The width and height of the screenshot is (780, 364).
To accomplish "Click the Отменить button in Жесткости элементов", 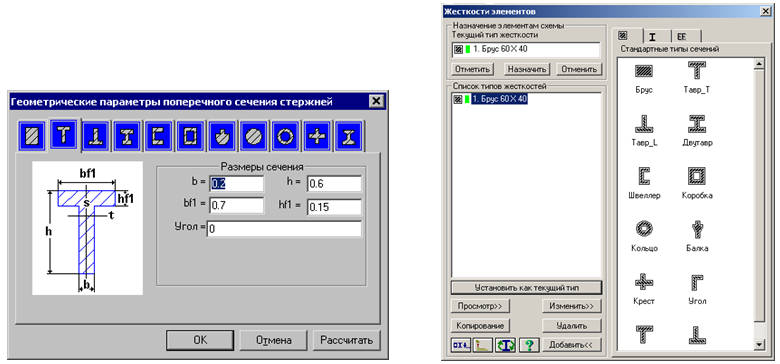I will tap(579, 69).
